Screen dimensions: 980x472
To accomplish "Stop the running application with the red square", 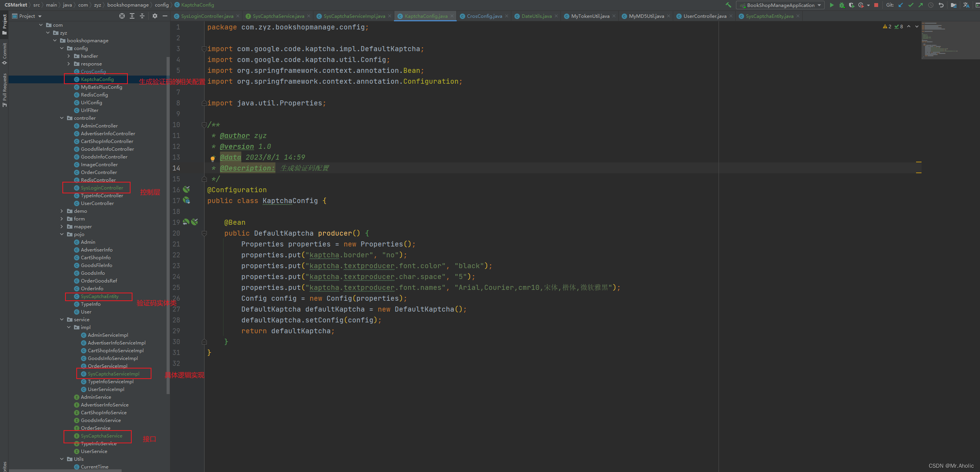I will coord(876,5).
